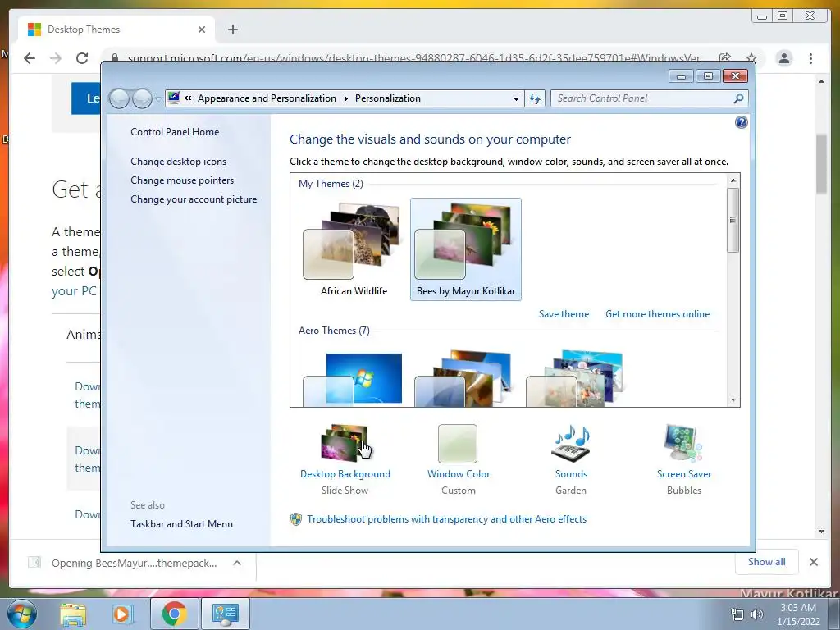Open the Window Color custom swatch
Image resolution: width=840 pixels, height=630 pixels.
[458, 444]
